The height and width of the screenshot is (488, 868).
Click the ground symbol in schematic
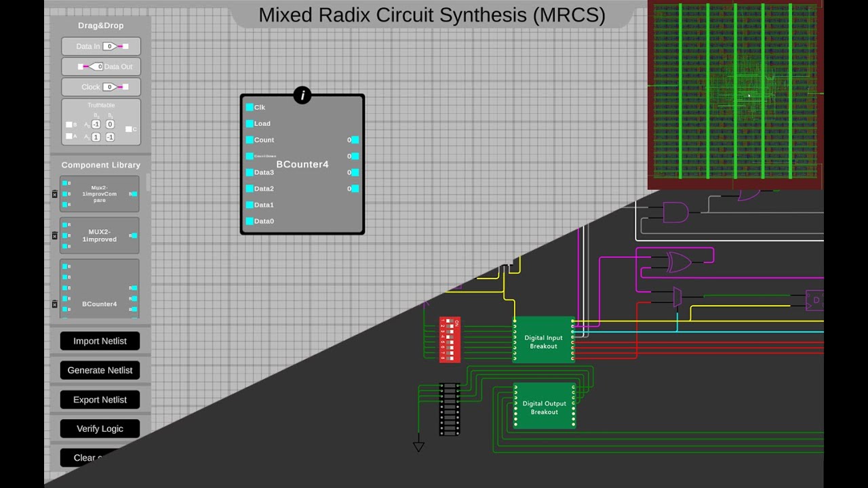(x=418, y=446)
